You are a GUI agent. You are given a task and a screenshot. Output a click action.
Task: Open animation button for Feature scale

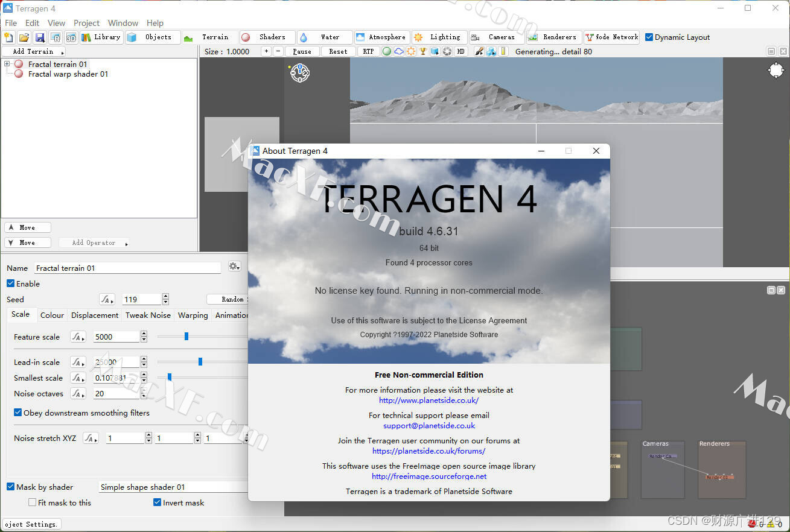78,337
